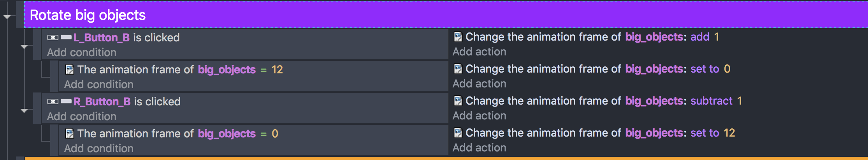Click sprite icon of the set to 0 action
868x160 pixels.
(458, 69)
